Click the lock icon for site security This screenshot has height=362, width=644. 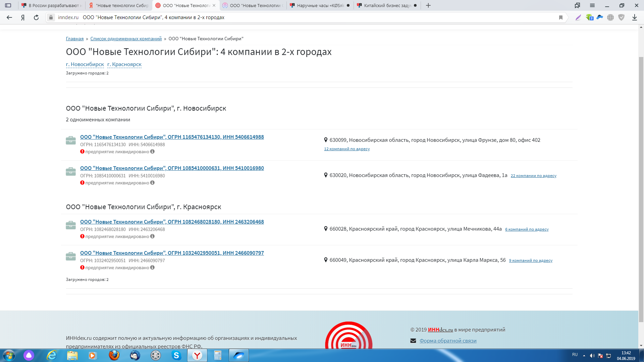pyautogui.click(x=51, y=17)
